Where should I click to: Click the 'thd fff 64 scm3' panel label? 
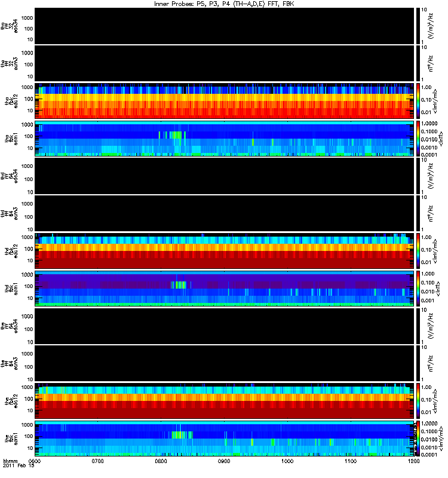pos(9,213)
